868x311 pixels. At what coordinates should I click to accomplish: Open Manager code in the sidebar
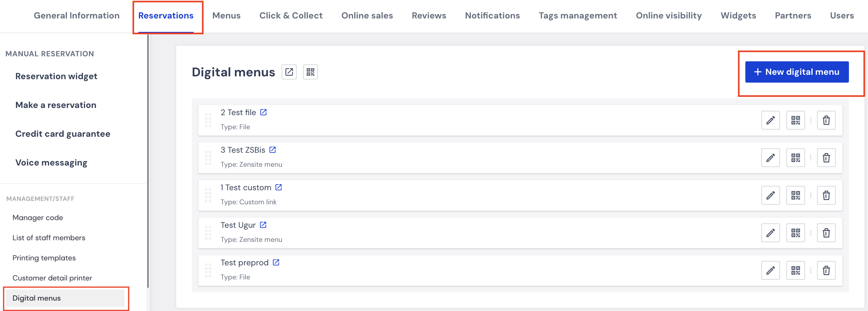38,218
